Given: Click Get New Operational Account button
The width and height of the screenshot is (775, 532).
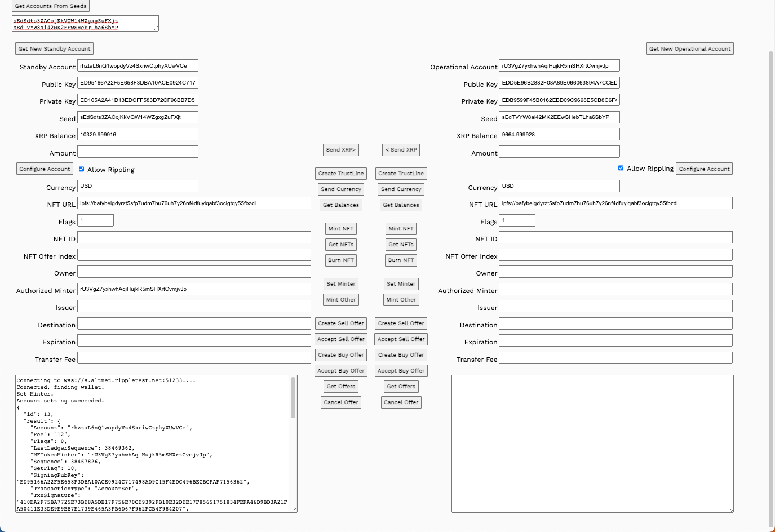Looking at the screenshot, I should click(x=689, y=49).
